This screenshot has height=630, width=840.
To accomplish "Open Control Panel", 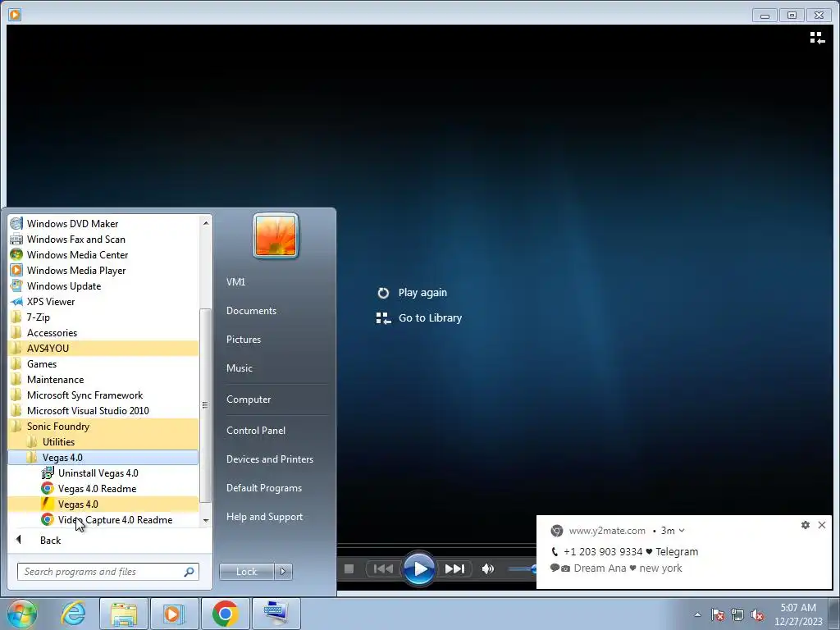I will point(256,430).
